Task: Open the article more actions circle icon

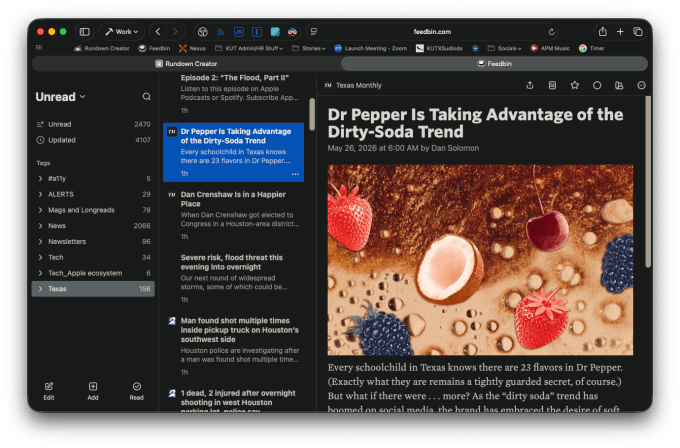Action: (641, 85)
